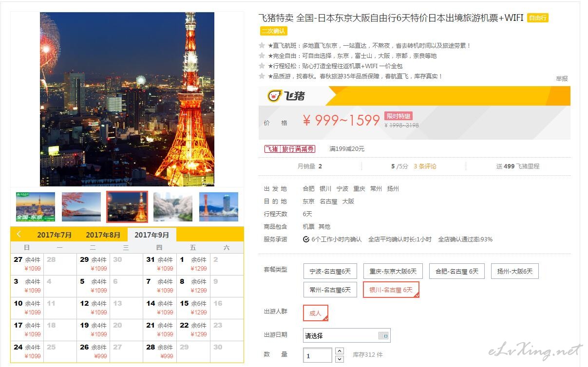Click the 自由行 yellow tag

pos(538,18)
